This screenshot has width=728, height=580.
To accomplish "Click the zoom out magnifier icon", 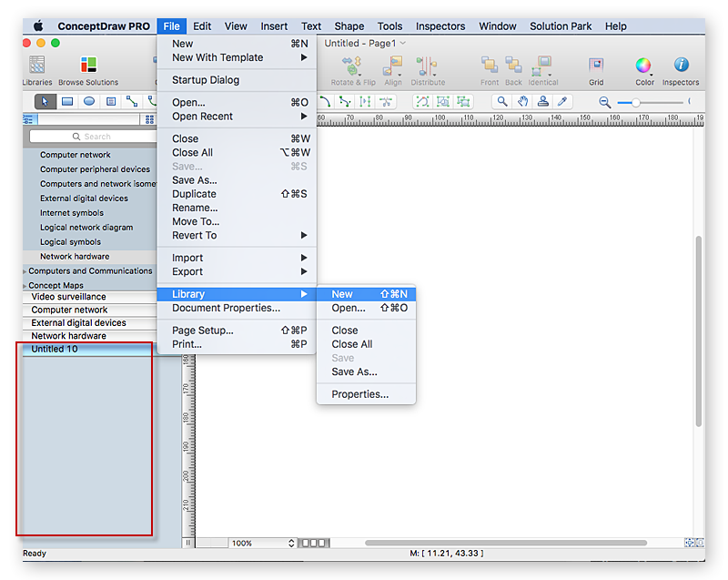I will [x=604, y=102].
